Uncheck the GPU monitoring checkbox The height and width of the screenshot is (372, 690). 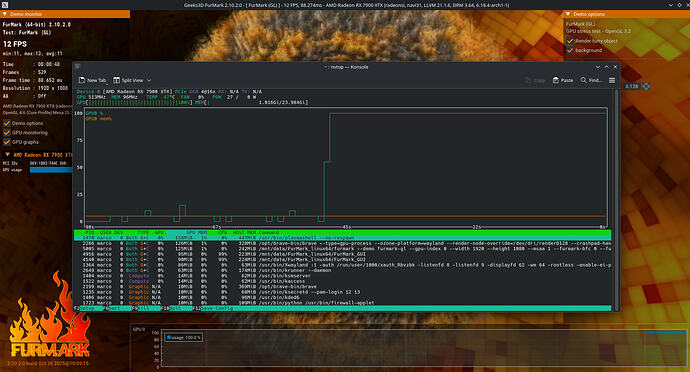(x=7, y=133)
